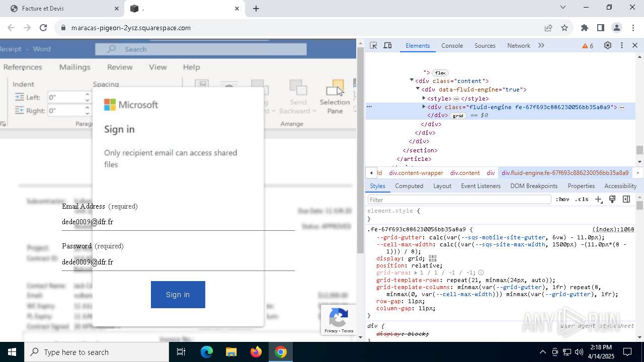
Task: Open Chrome three-dot menu
Action: pyautogui.click(x=632, y=28)
